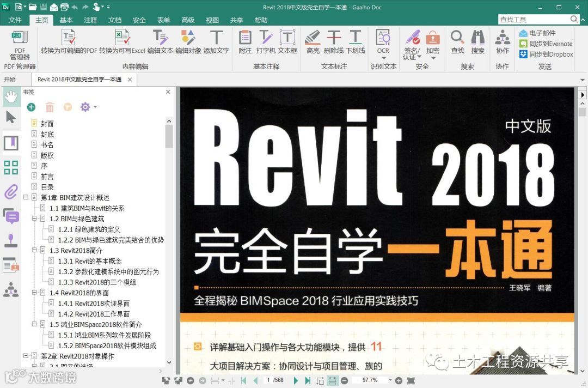Open the 文件 menu
The width and height of the screenshot is (588, 388).
(15, 20)
